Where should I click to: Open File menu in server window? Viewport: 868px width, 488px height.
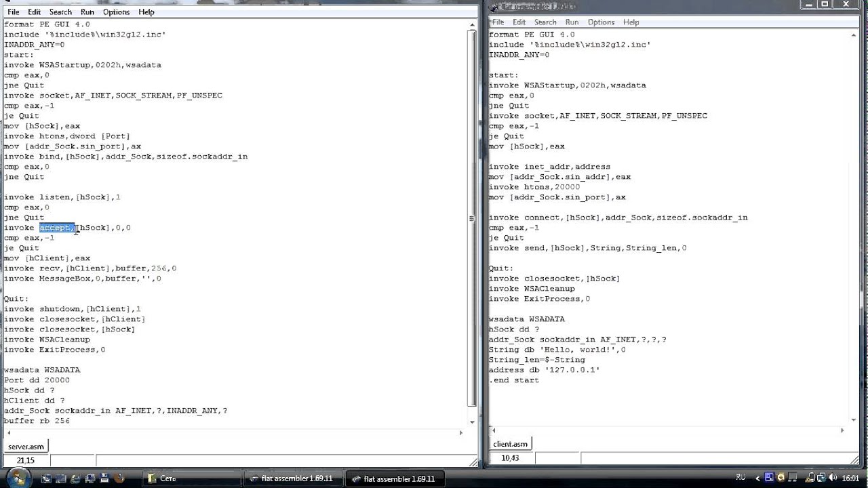click(14, 12)
